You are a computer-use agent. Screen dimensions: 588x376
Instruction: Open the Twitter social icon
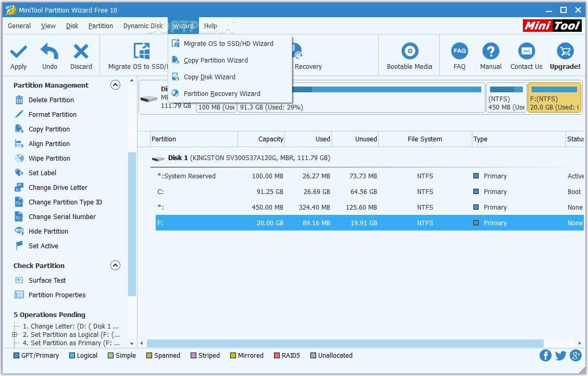pyautogui.click(x=560, y=355)
